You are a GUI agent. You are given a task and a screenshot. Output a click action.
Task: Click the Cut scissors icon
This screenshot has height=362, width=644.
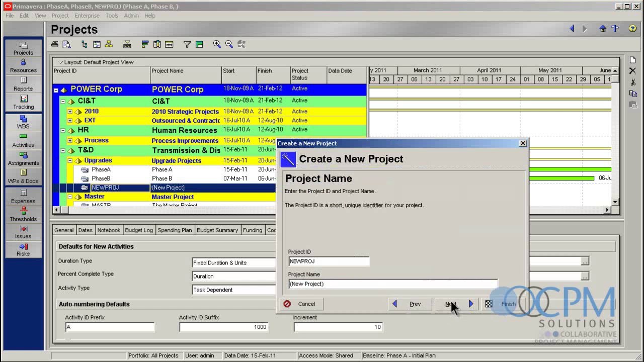point(633,82)
